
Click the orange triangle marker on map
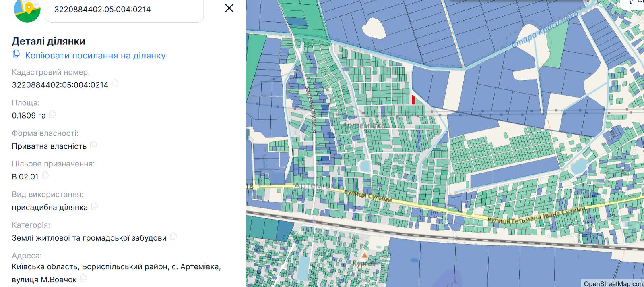click(x=364, y=255)
